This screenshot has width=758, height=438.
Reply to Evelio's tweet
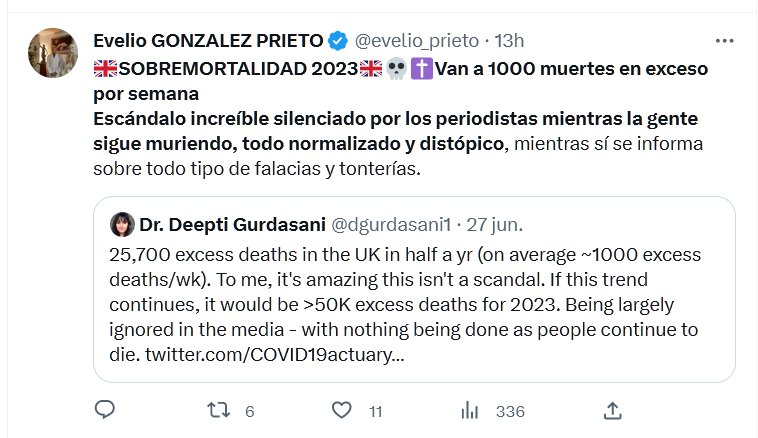coord(105,410)
